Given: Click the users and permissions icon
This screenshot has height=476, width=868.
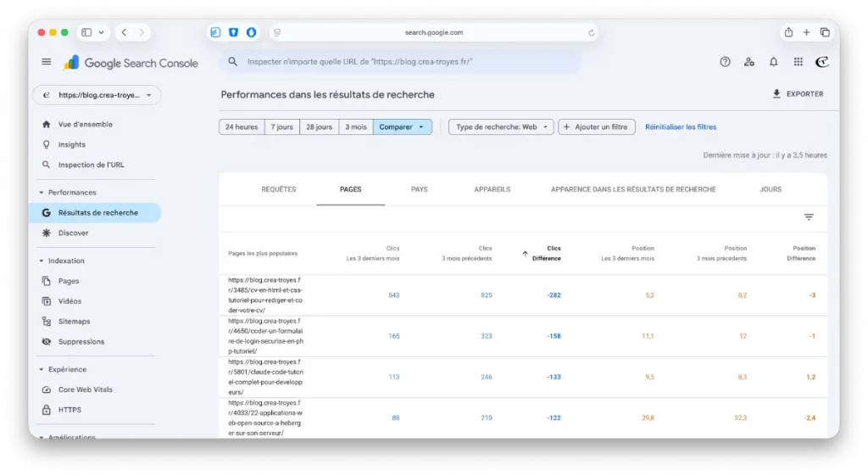Looking at the screenshot, I should [748, 62].
